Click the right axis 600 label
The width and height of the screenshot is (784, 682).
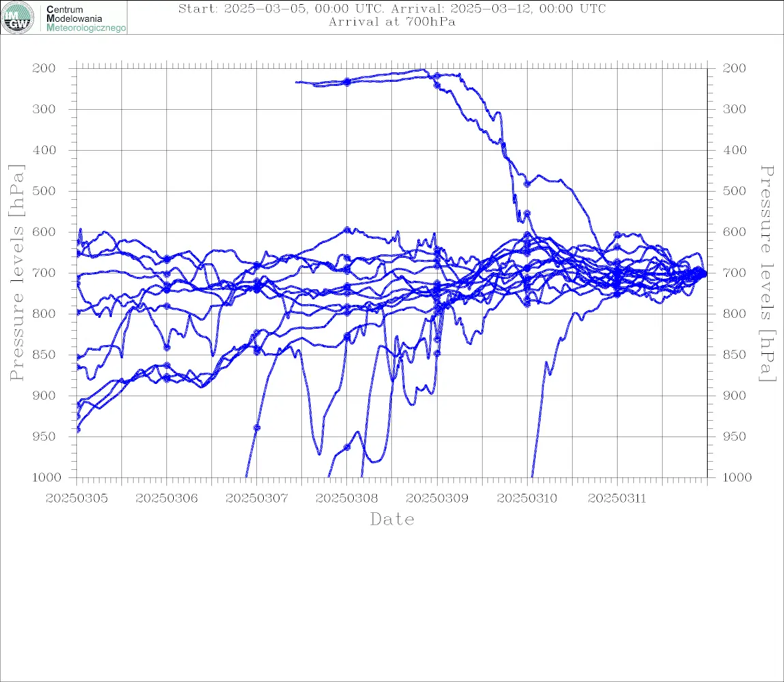[734, 232]
